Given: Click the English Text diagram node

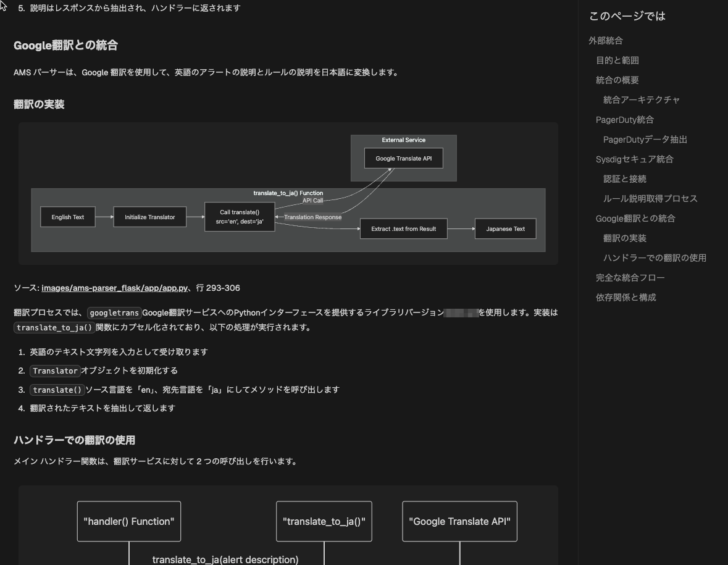Looking at the screenshot, I should click(68, 217).
